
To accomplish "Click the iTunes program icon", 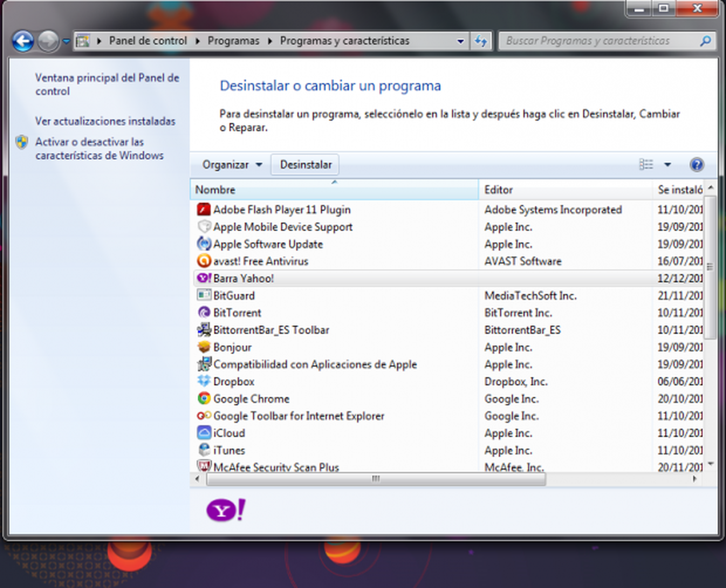I will pos(204,450).
